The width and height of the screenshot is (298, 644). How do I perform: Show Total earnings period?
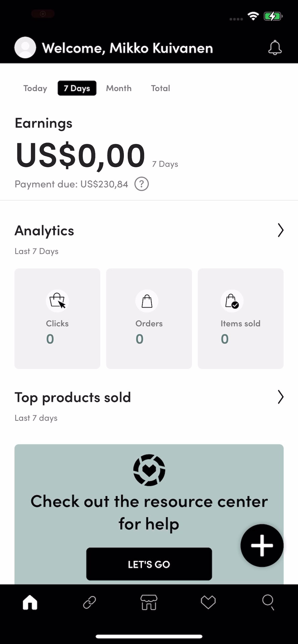[160, 88]
